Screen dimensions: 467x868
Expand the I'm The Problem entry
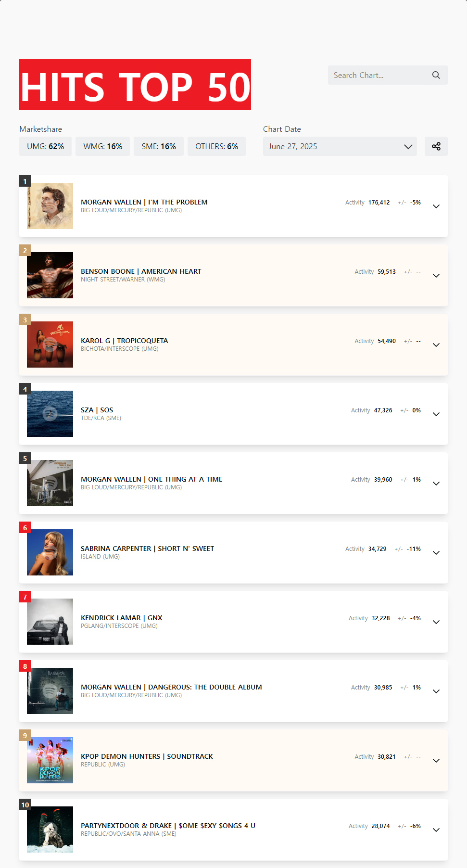coord(436,206)
